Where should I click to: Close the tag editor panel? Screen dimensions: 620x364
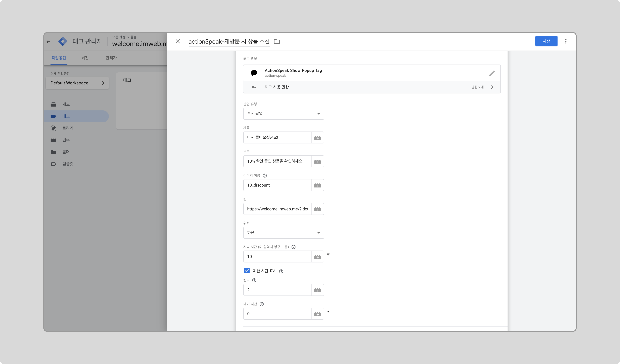[x=178, y=41]
